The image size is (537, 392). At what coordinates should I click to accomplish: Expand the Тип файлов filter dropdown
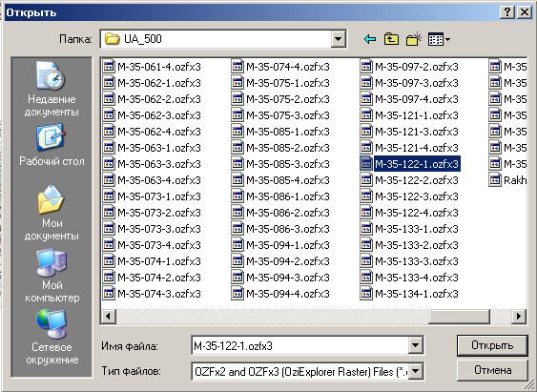click(415, 371)
